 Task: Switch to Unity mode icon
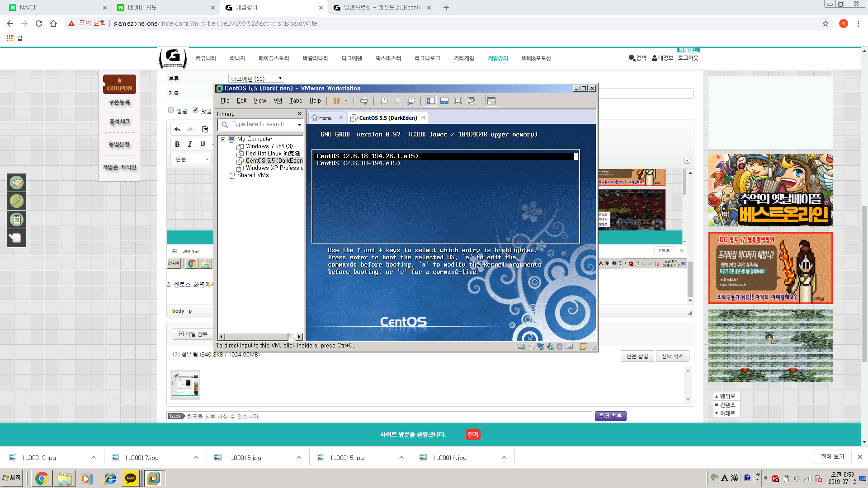(x=472, y=101)
